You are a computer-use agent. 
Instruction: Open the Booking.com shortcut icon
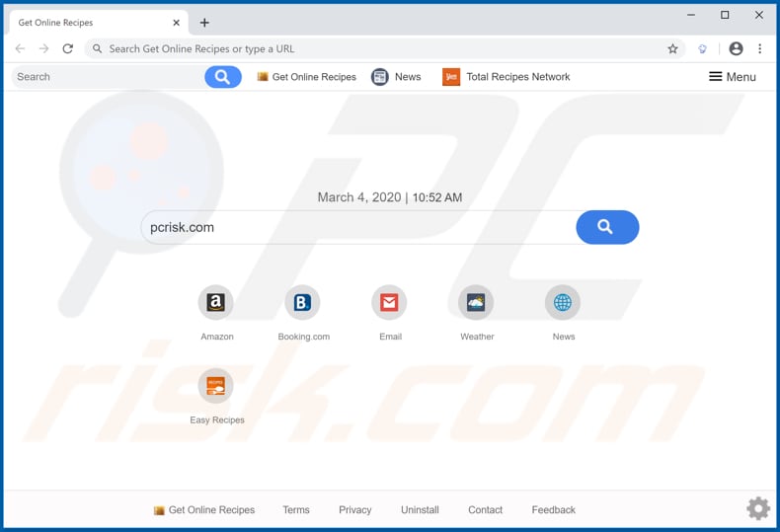tap(302, 302)
